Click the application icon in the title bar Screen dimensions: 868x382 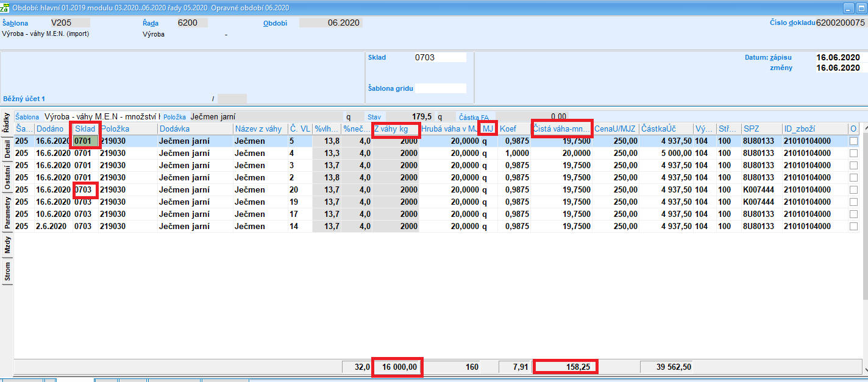pos(7,7)
